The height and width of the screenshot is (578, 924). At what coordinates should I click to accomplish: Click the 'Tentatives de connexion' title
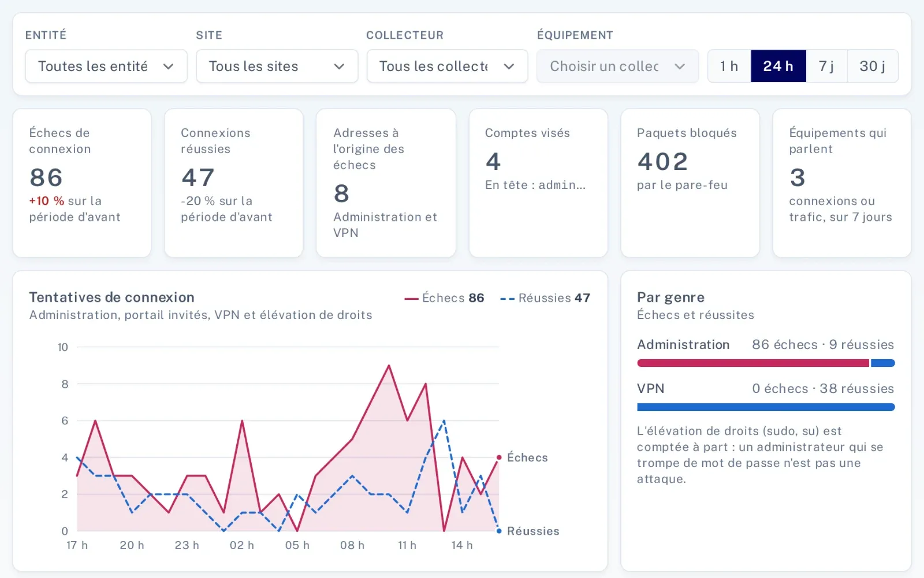click(x=112, y=298)
